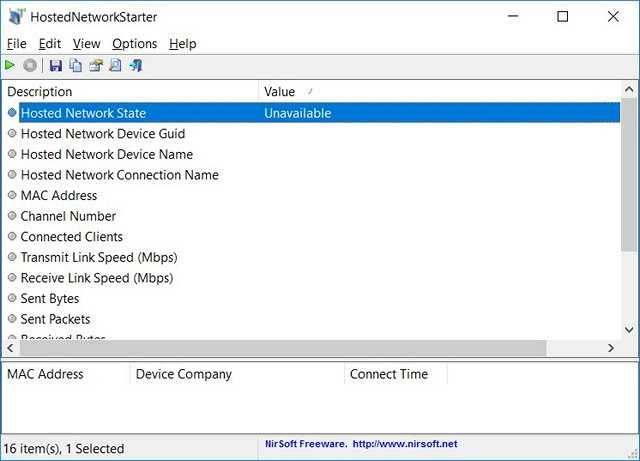This screenshot has height=461, width=640.
Task: Click the vertical scrollbar down arrow
Action: coord(629,329)
